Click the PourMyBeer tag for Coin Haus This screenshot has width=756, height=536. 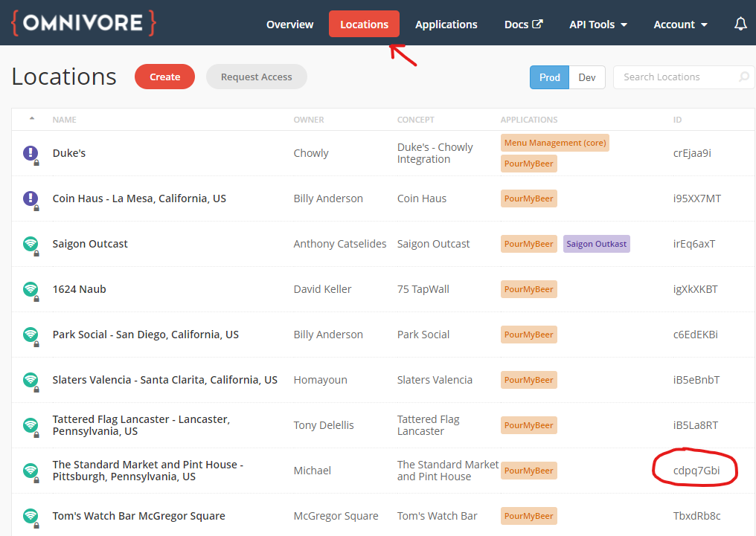tap(529, 199)
